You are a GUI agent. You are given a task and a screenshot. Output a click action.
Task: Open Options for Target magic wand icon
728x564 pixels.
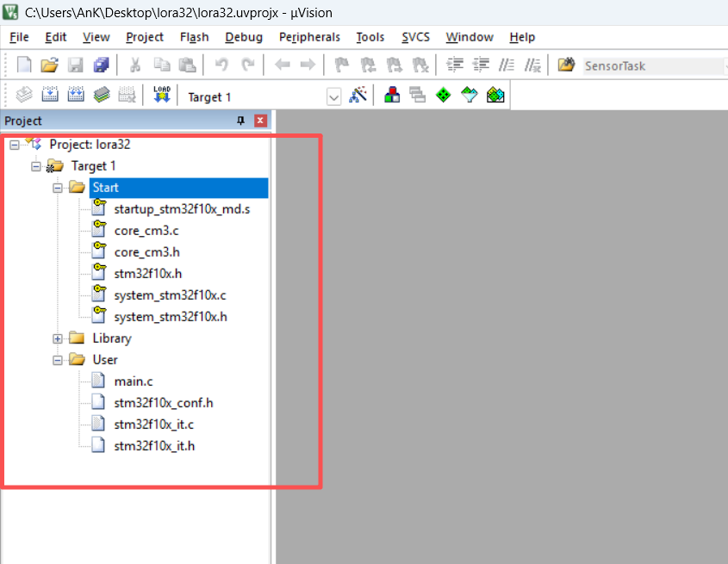coord(358,96)
